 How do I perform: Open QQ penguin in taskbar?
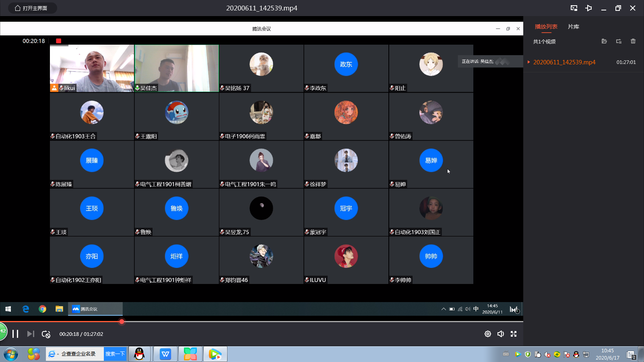[139, 354]
